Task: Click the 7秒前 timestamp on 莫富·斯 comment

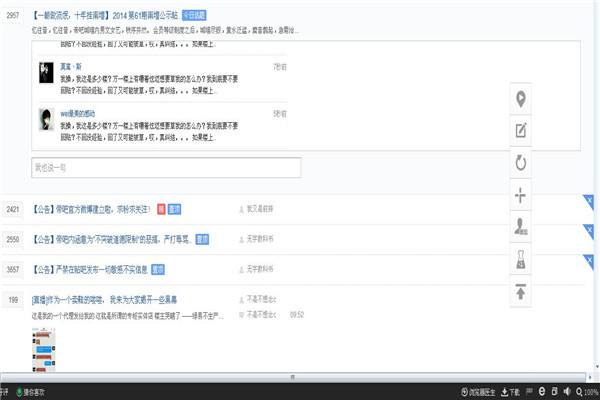Action: click(280, 67)
